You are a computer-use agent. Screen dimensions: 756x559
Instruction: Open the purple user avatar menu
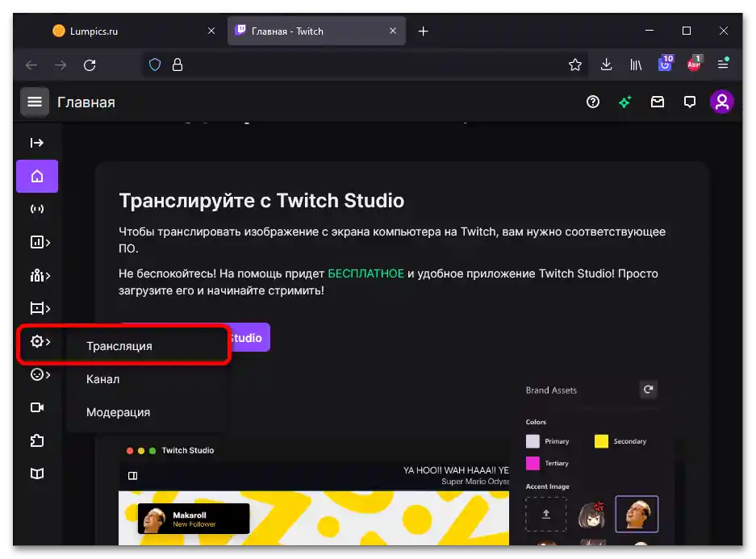tap(722, 102)
